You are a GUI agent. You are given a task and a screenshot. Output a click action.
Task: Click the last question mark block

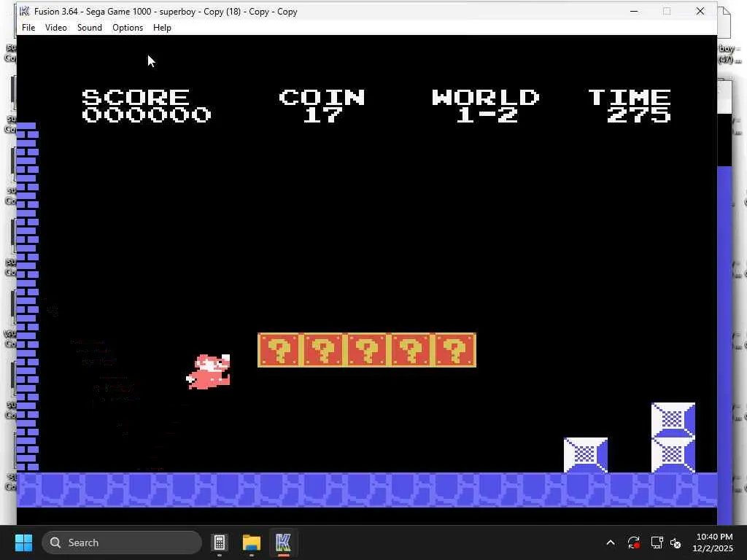tap(454, 351)
